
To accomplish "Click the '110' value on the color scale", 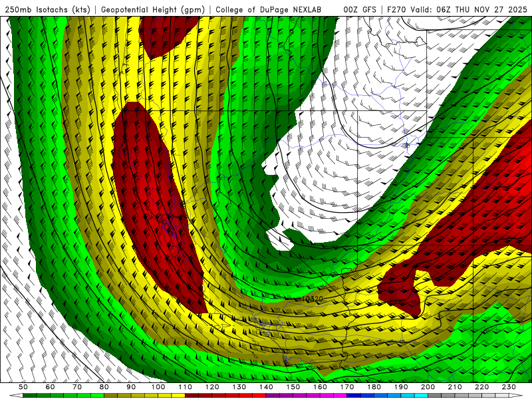I will [186, 386].
